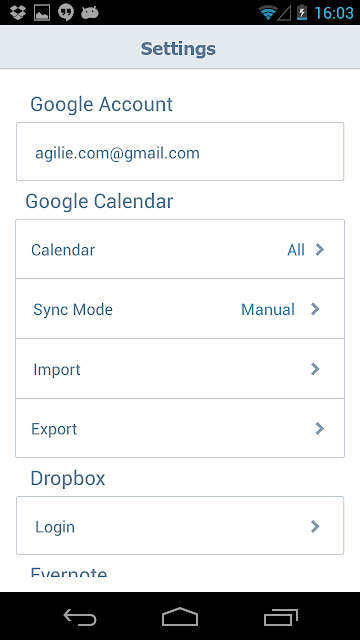
Task: Change the Calendar 'All' selection
Action: [x=296, y=250]
